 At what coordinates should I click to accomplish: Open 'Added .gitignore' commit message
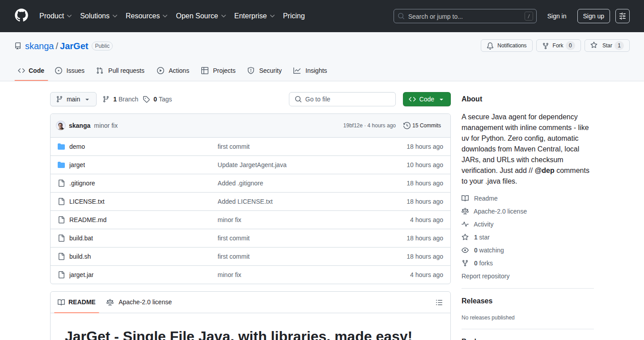coord(240,183)
